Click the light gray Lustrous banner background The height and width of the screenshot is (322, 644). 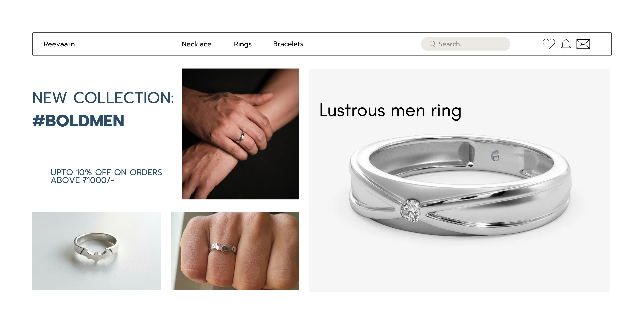pyautogui.click(x=459, y=265)
